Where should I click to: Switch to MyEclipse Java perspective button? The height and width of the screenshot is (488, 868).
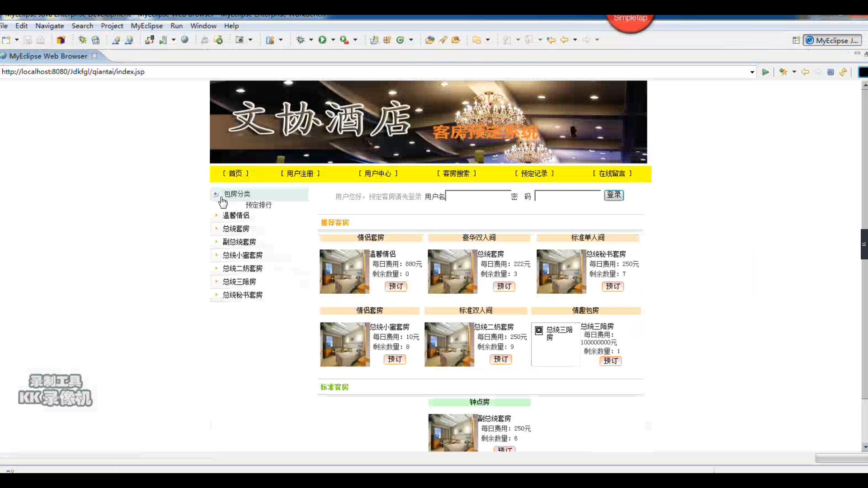[x=832, y=40]
